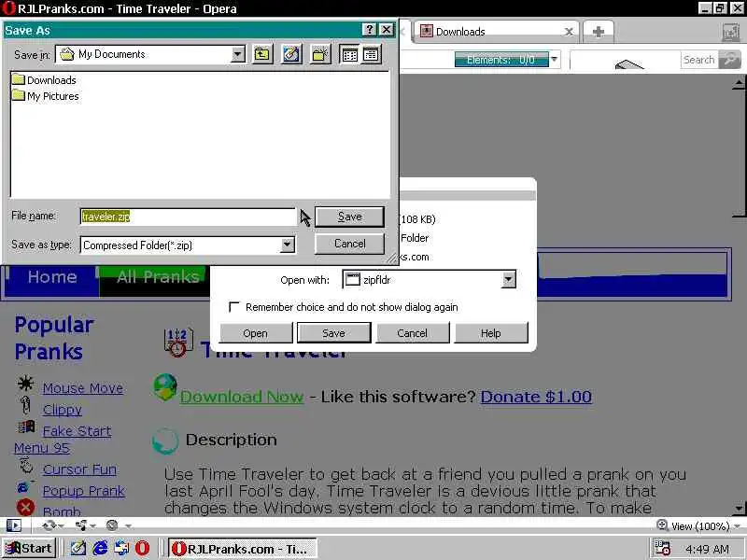
Task: Click Save in the download dialog
Action: click(x=333, y=333)
